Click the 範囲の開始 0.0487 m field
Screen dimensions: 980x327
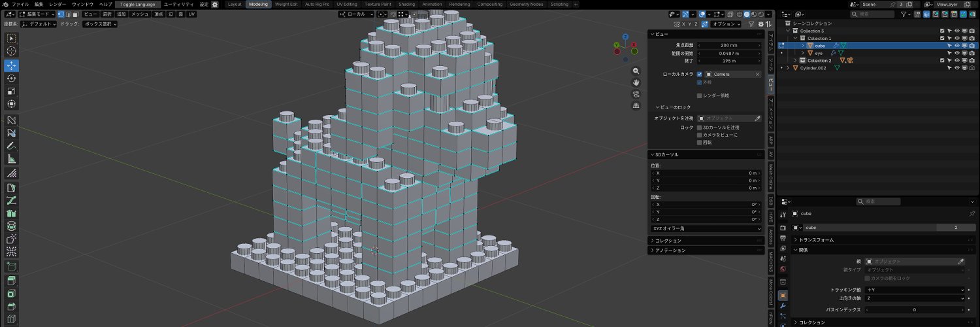coord(729,53)
